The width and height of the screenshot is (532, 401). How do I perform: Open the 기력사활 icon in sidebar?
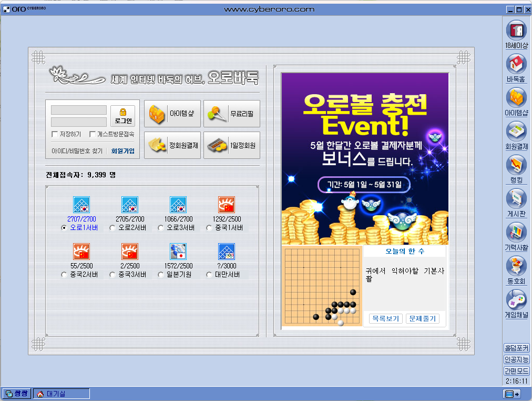(x=516, y=232)
